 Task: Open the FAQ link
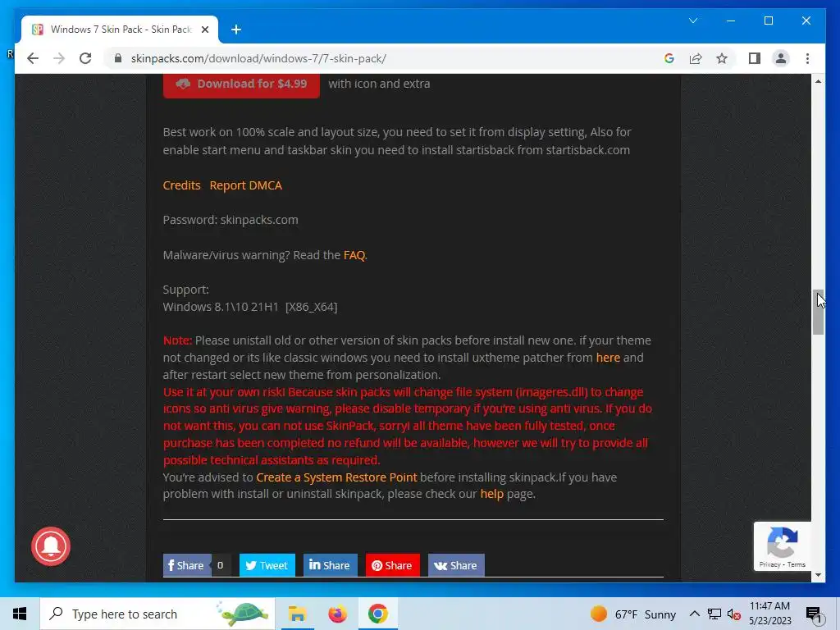354,255
